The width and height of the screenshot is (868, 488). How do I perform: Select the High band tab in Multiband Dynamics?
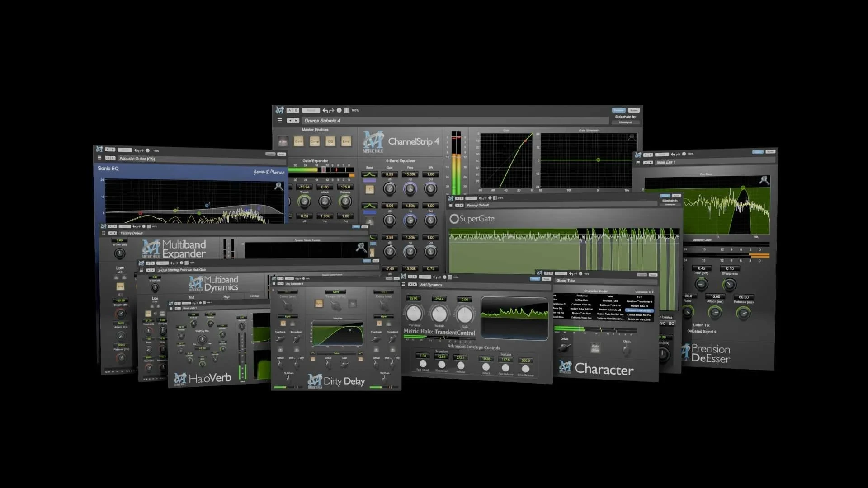[227, 297]
